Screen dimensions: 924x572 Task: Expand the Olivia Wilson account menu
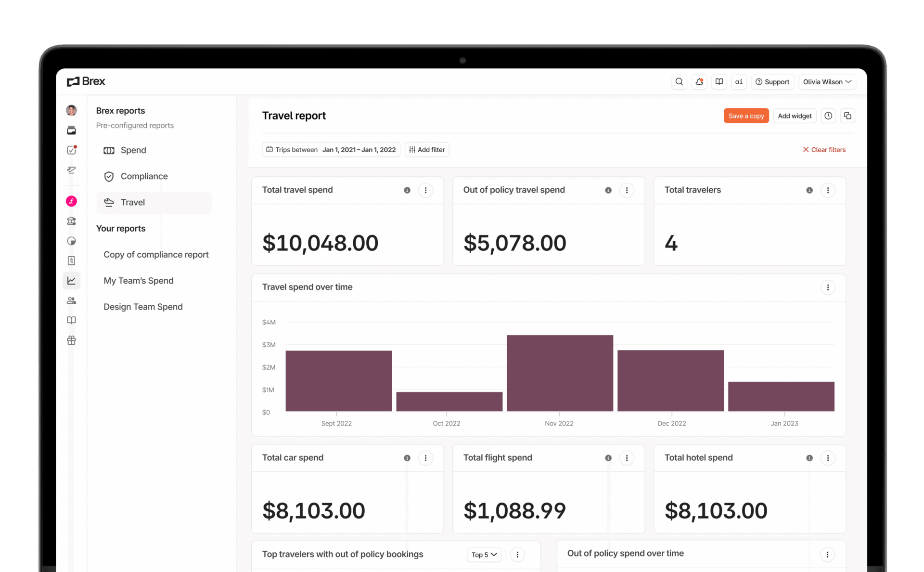(x=827, y=82)
